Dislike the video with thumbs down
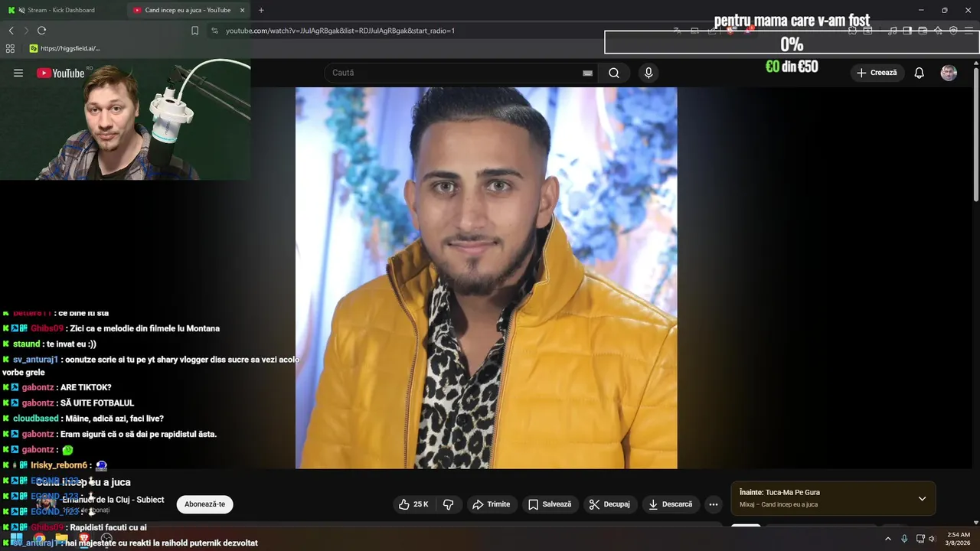The height and width of the screenshot is (551, 980). [x=449, y=504]
